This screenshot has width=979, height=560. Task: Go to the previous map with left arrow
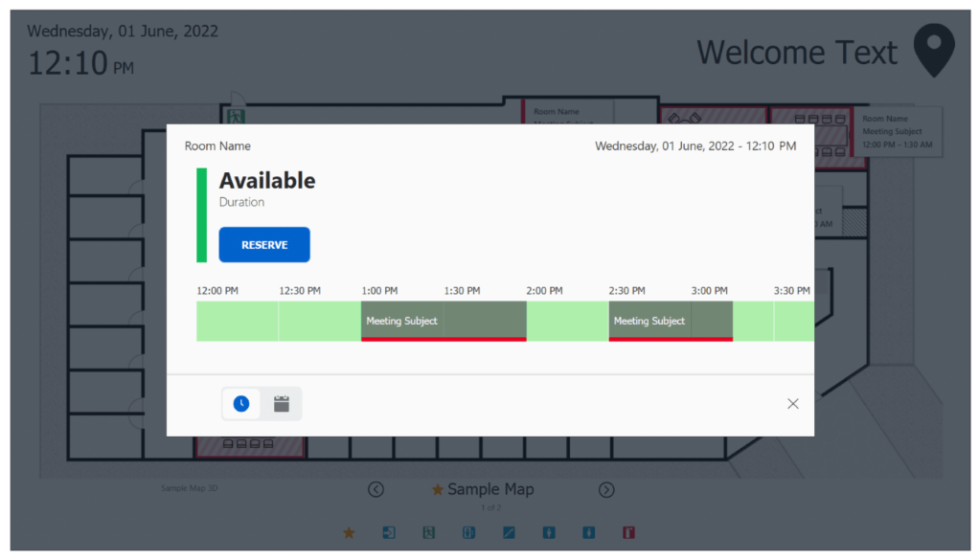[376, 489]
